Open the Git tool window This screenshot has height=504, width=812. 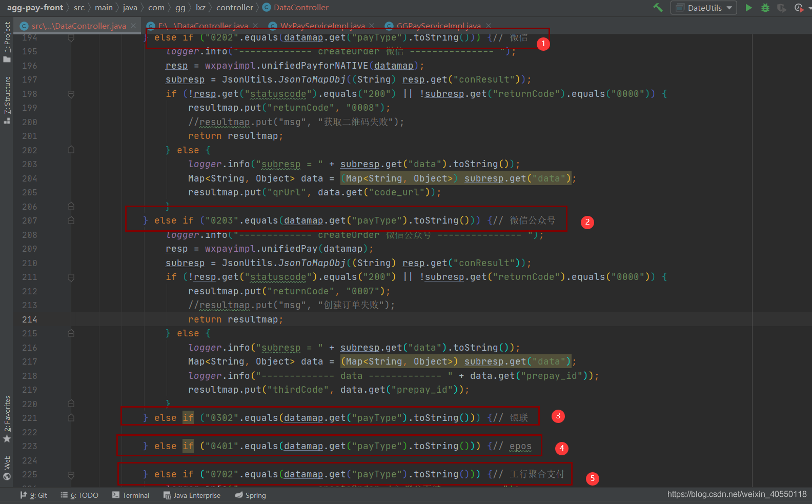coord(34,495)
